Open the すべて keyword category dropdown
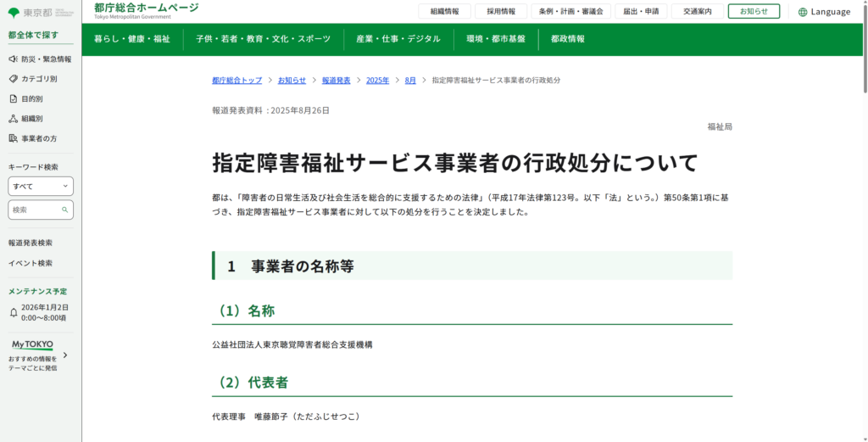 (x=41, y=186)
